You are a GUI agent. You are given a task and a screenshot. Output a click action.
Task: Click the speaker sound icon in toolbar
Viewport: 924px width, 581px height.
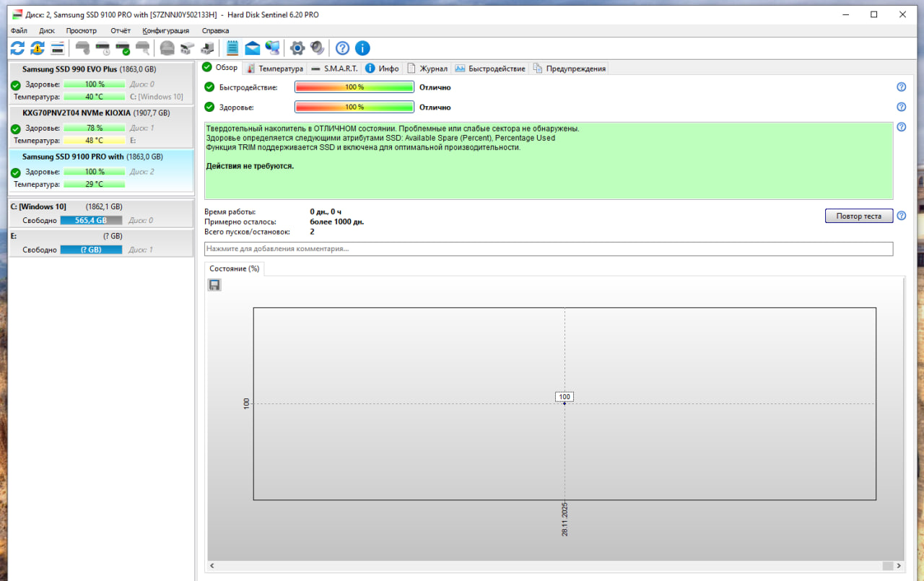coord(317,48)
